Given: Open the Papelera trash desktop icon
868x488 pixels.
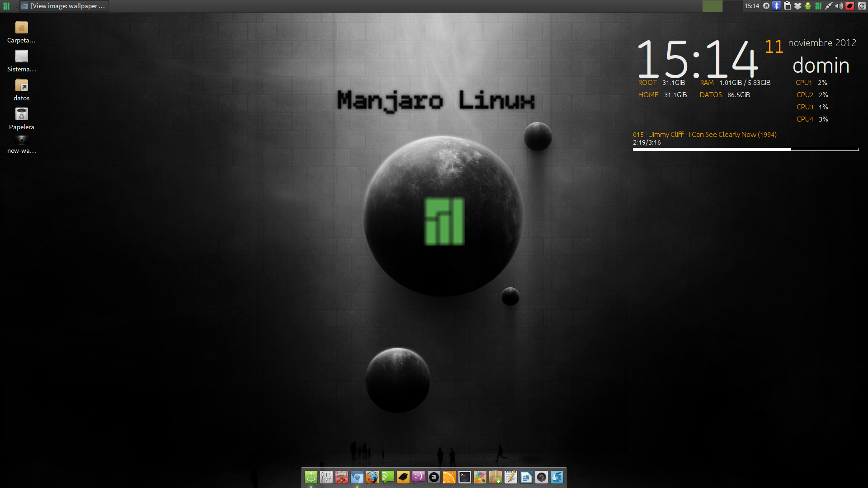Looking at the screenshot, I should pyautogui.click(x=21, y=119).
